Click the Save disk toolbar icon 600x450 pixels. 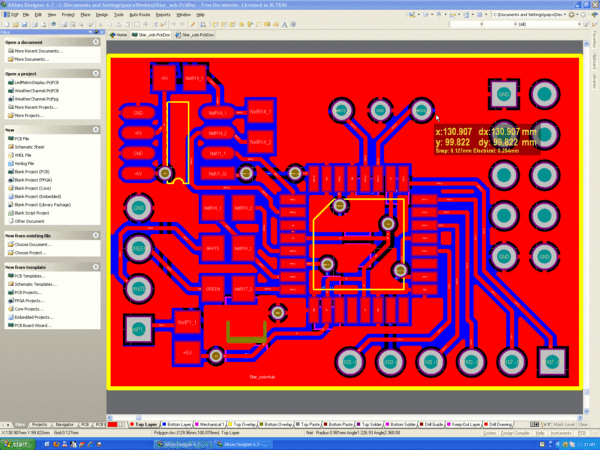[24, 24]
